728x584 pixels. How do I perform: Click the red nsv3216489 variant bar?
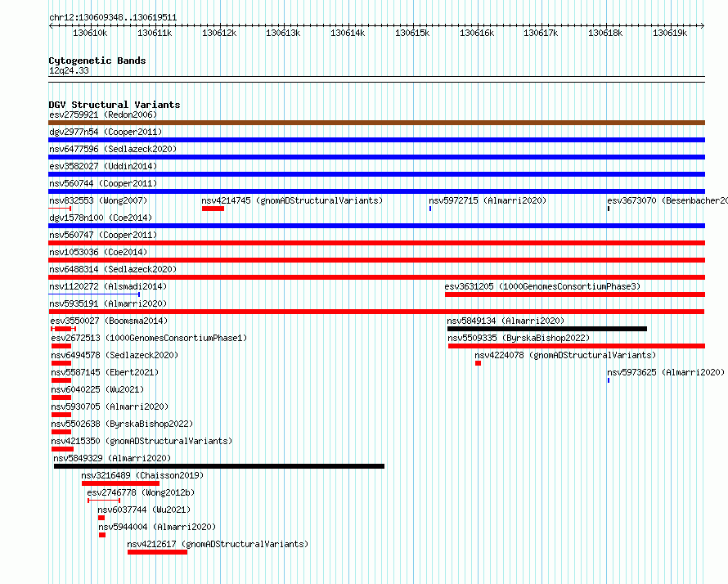(121, 483)
